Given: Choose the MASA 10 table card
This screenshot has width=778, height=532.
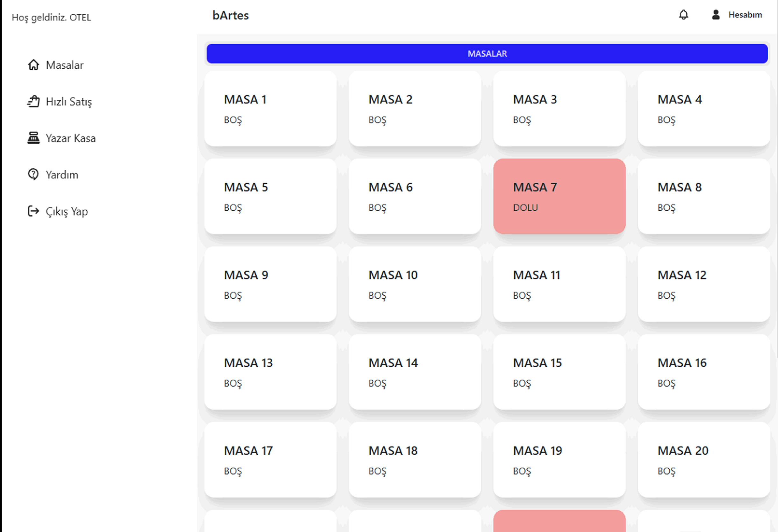Looking at the screenshot, I should 414,284.
